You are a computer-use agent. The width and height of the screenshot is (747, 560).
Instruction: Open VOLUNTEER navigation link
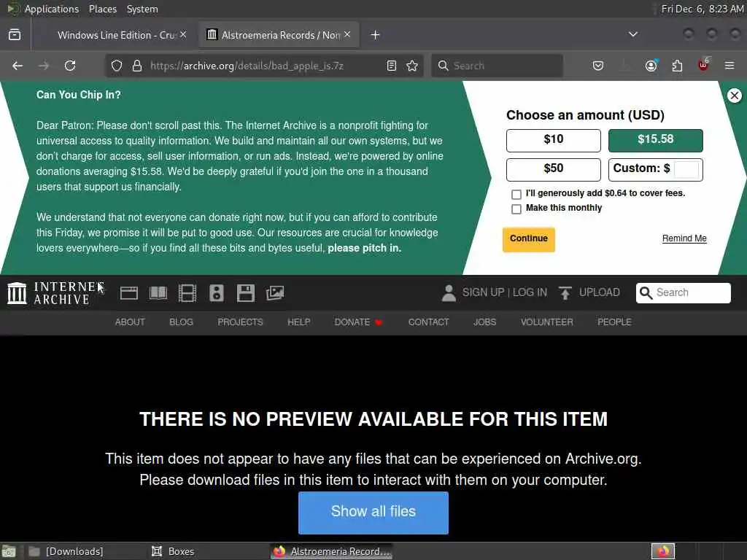546,322
